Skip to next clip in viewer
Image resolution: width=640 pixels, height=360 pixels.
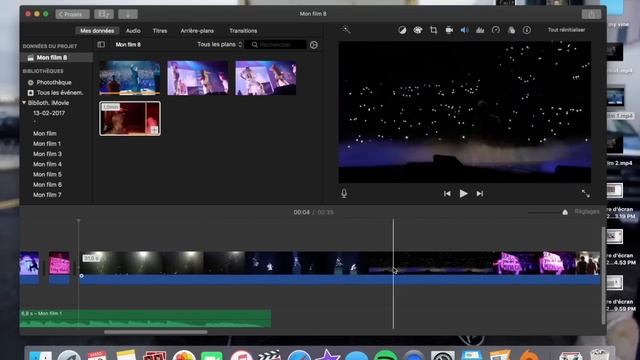click(x=480, y=193)
